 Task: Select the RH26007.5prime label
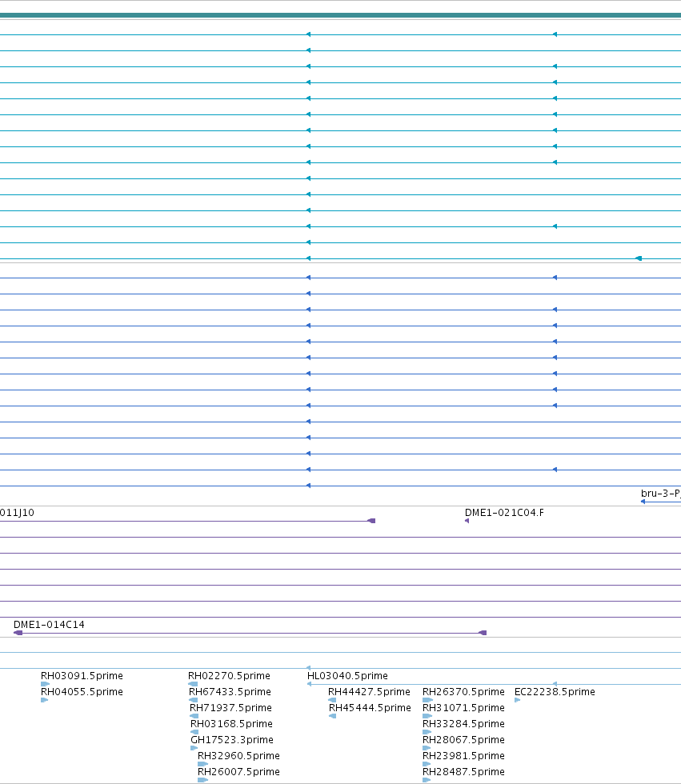[x=238, y=771]
